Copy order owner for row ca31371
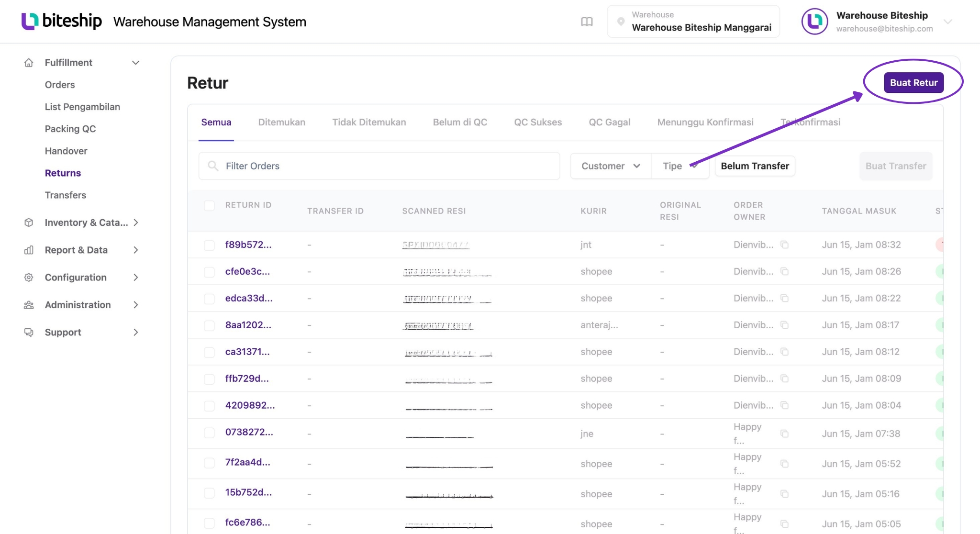The width and height of the screenshot is (980, 534). click(784, 352)
